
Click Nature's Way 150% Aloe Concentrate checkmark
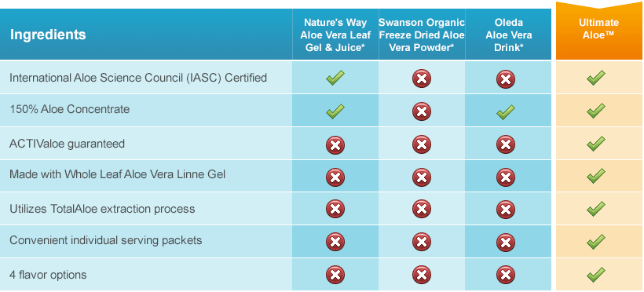click(x=335, y=111)
